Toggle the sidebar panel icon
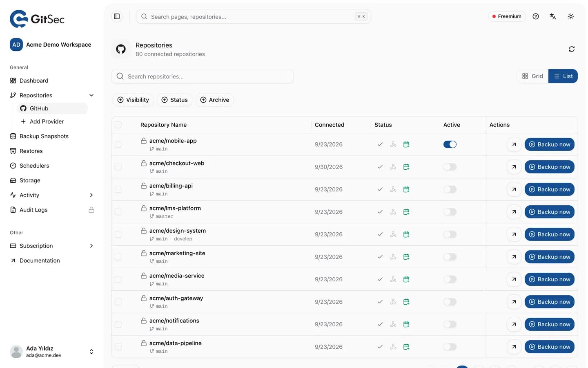This screenshot has height=368, width=588. [x=117, y=16]
